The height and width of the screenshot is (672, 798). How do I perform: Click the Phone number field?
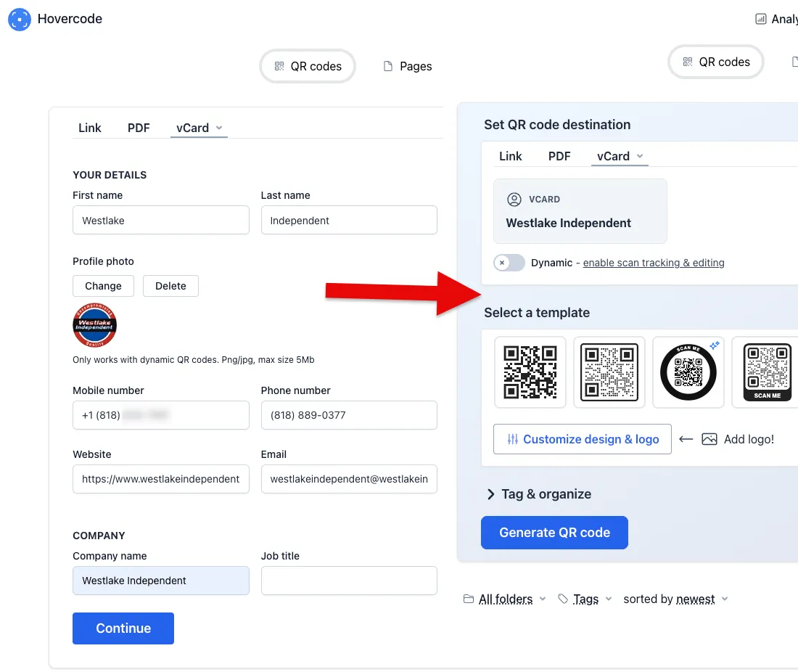point(349,415)
